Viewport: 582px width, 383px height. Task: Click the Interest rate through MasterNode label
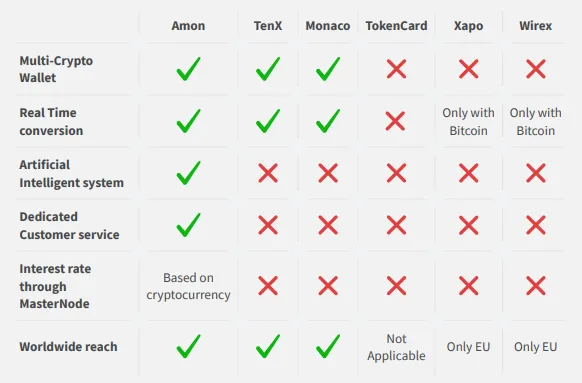point(55,286)
